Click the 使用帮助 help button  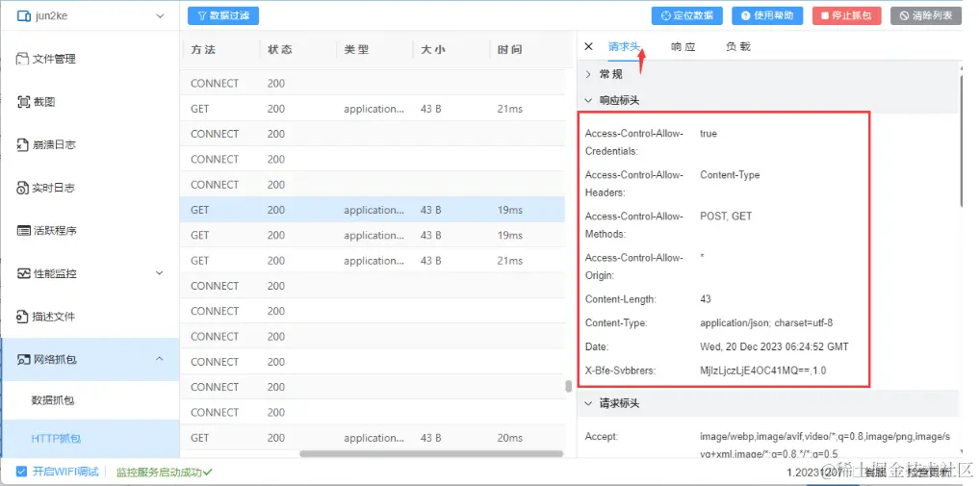tap(767, 15)
